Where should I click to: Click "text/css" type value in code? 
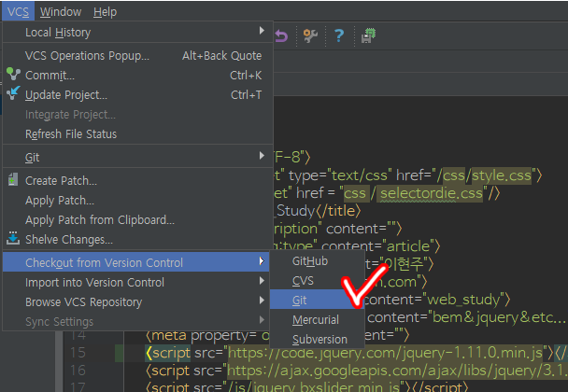click(360, 175)
